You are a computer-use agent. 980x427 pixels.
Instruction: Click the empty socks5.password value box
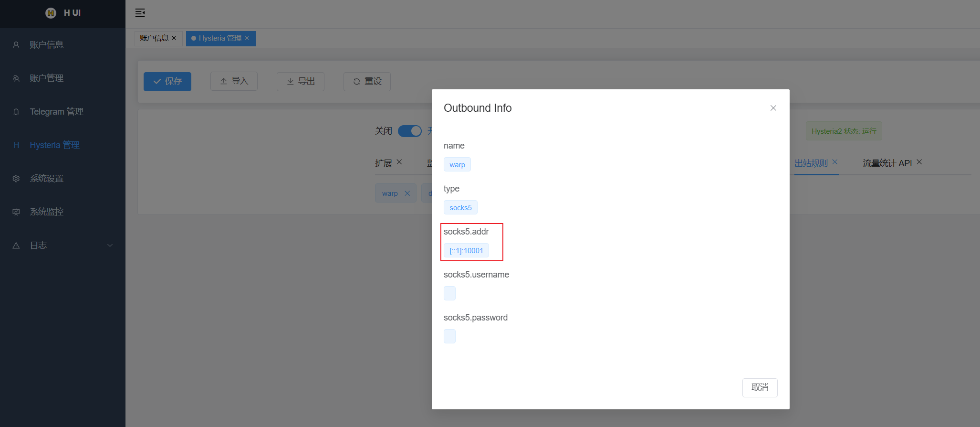449,337
